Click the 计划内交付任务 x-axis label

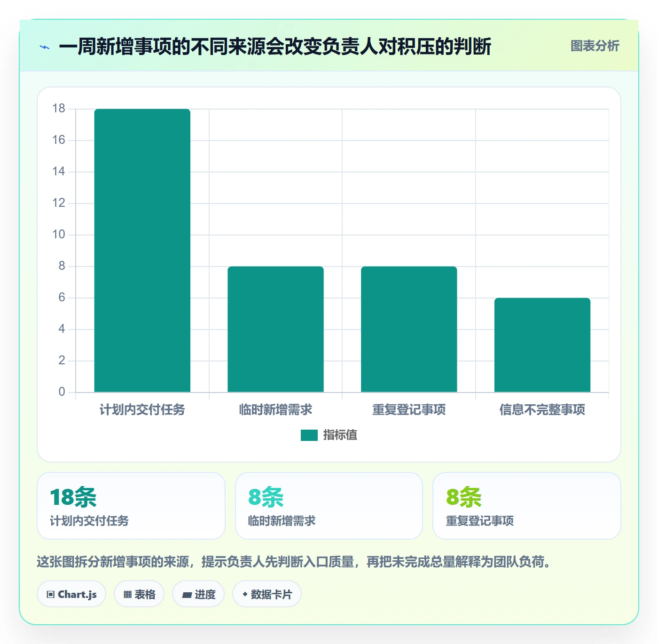pos(142,410)
